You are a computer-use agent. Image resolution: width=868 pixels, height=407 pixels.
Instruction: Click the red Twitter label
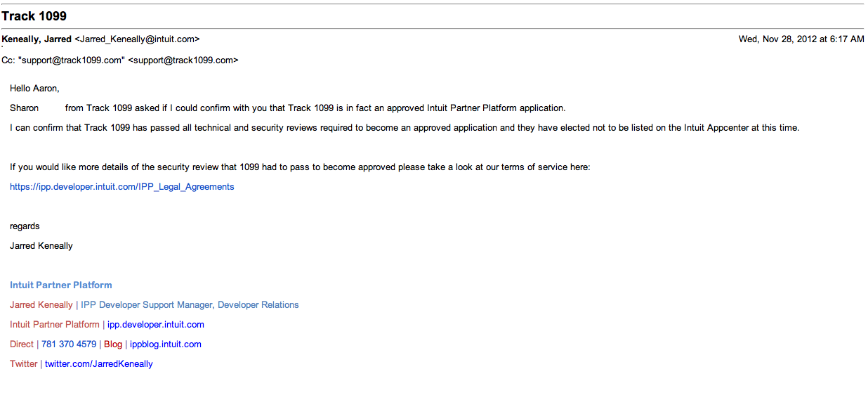24,364
